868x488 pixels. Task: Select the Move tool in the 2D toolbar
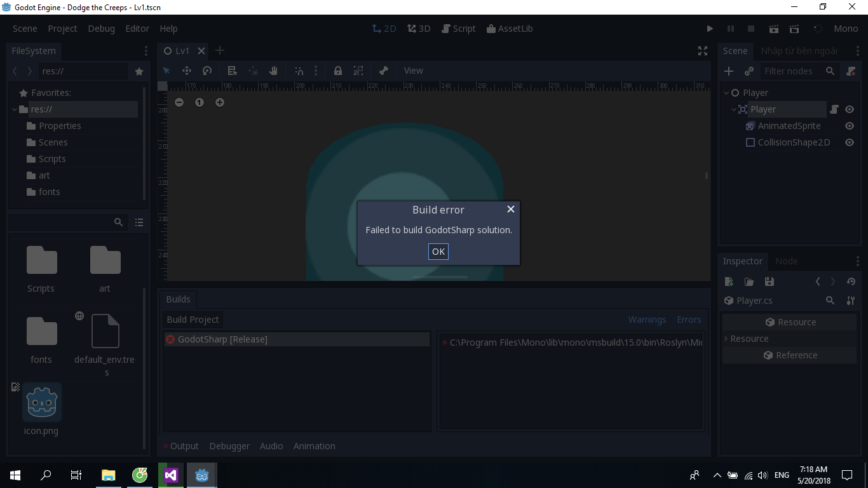click(x=187, y=71)
